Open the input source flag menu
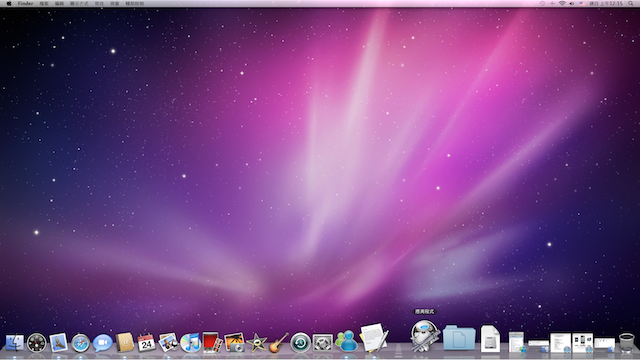 click(582, 3)
